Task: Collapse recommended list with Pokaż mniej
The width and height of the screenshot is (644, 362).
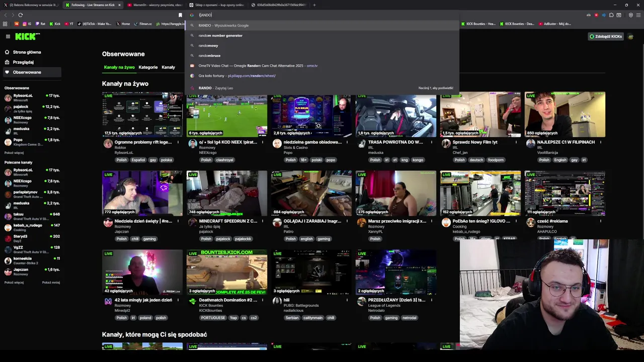Action: 51,283
